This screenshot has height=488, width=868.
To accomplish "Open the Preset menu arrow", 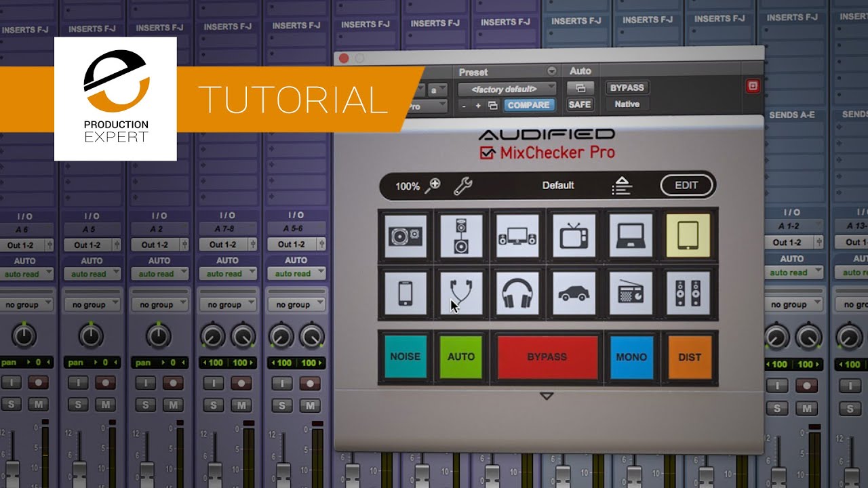I will tap(552, 71).
